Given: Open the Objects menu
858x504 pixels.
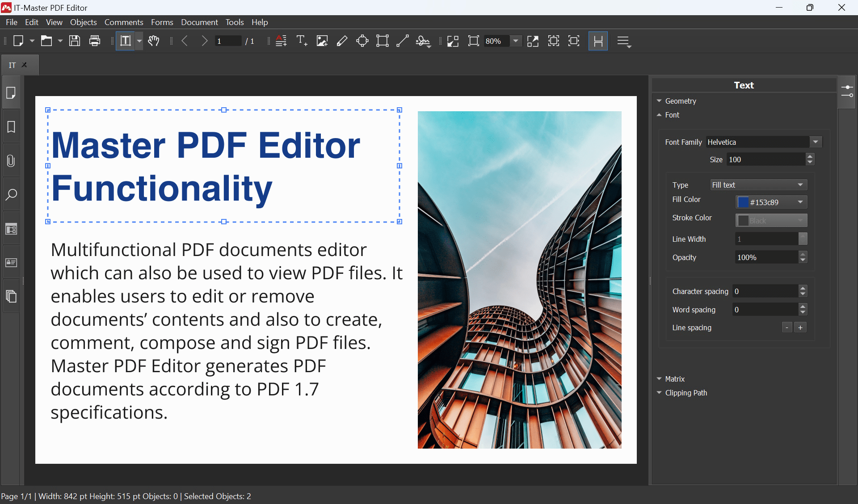Looking at the screenshot, I should (84, 21).
